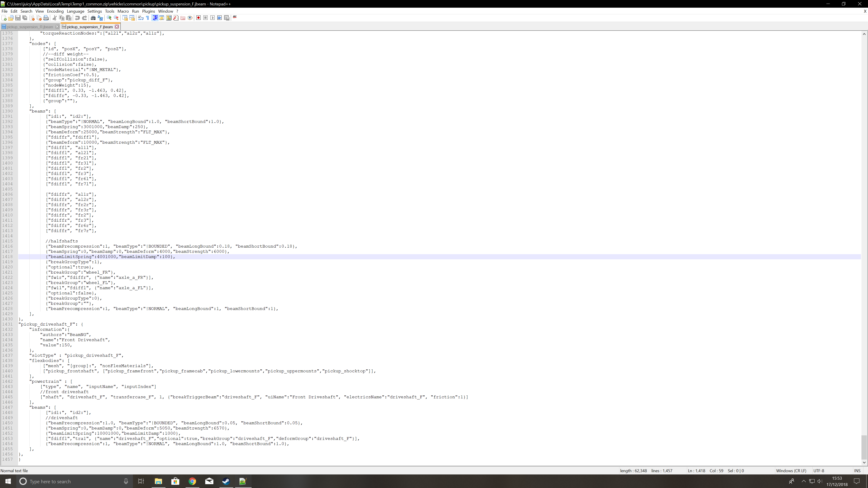Toggle the indent guide toolbar button
This screenshot has height=488, width=868.
(155, 18)
